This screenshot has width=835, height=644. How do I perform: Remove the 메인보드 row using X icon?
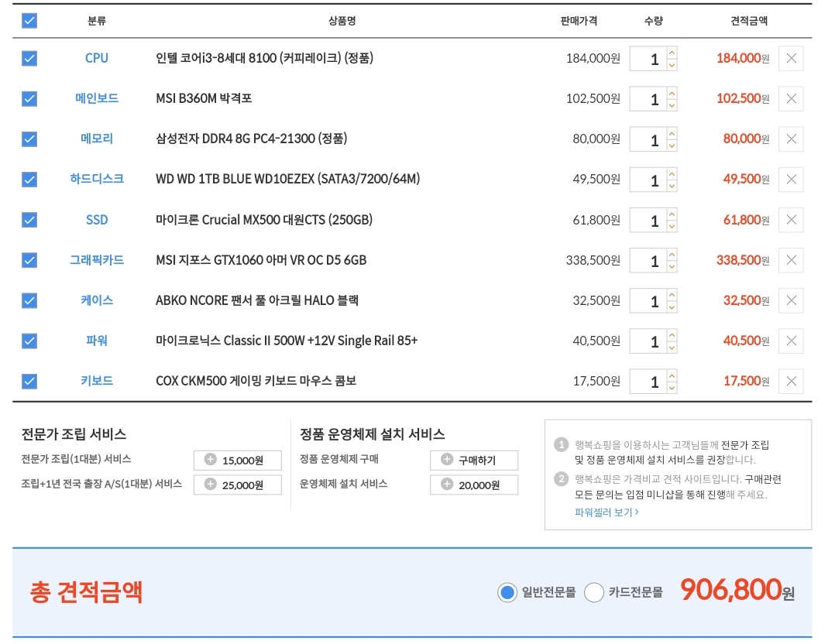coord(791,98)
